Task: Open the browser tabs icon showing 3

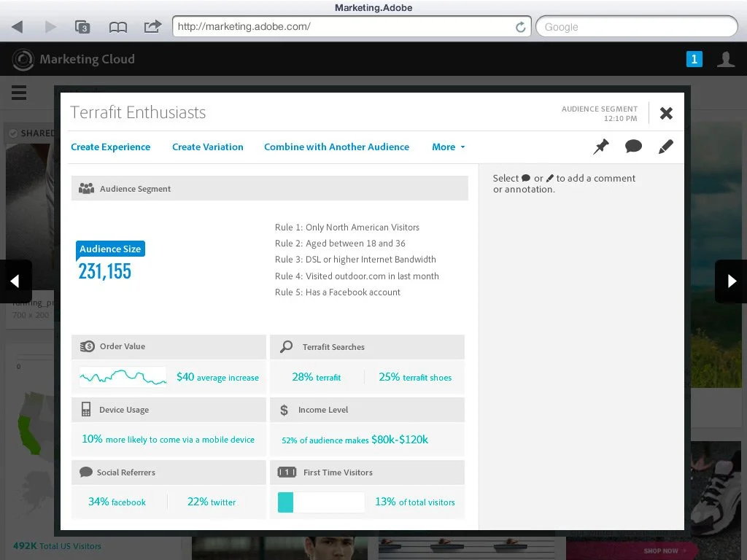Action: pos(82,27)
